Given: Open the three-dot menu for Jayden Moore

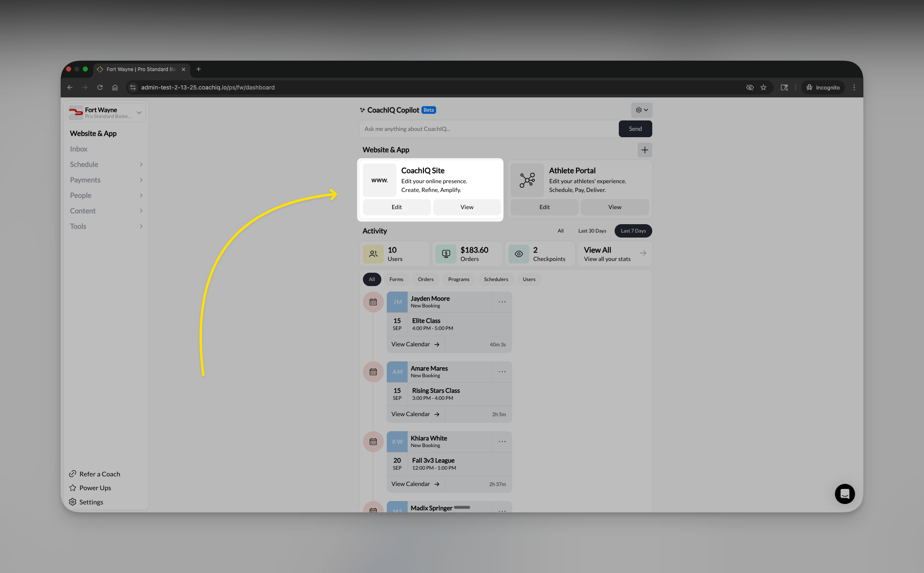Looking at the screenshot, I should (502, 302).
